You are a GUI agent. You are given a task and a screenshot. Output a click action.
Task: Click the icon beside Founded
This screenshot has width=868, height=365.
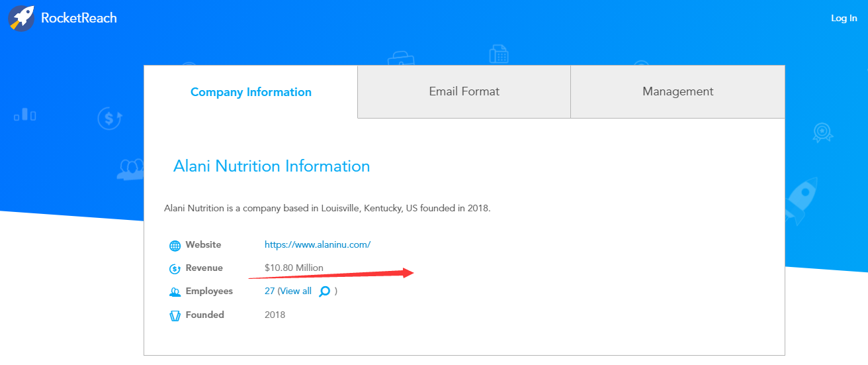point(175,316)
